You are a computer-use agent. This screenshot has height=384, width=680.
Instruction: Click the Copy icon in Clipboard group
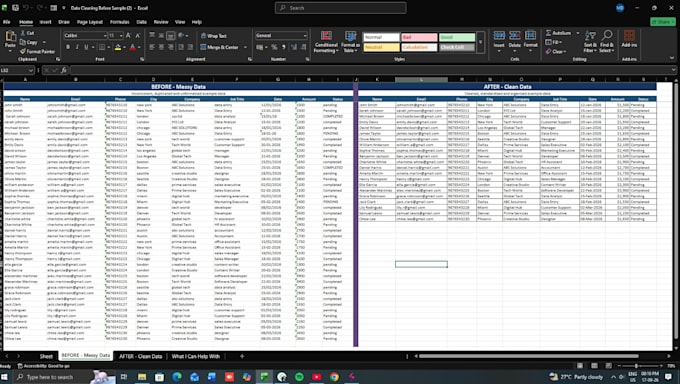[23, 42]
